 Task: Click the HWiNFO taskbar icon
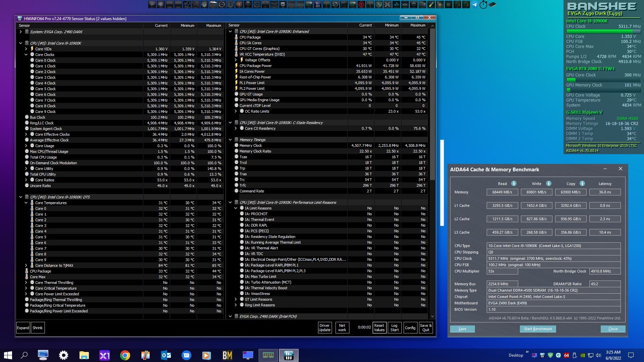[x=288, y=355]
